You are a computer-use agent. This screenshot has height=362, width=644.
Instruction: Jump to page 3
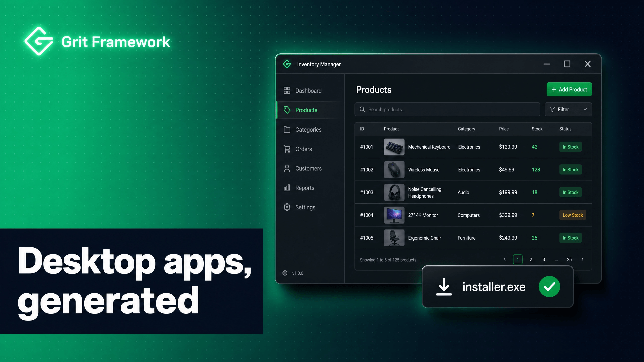tap(544, 259)
